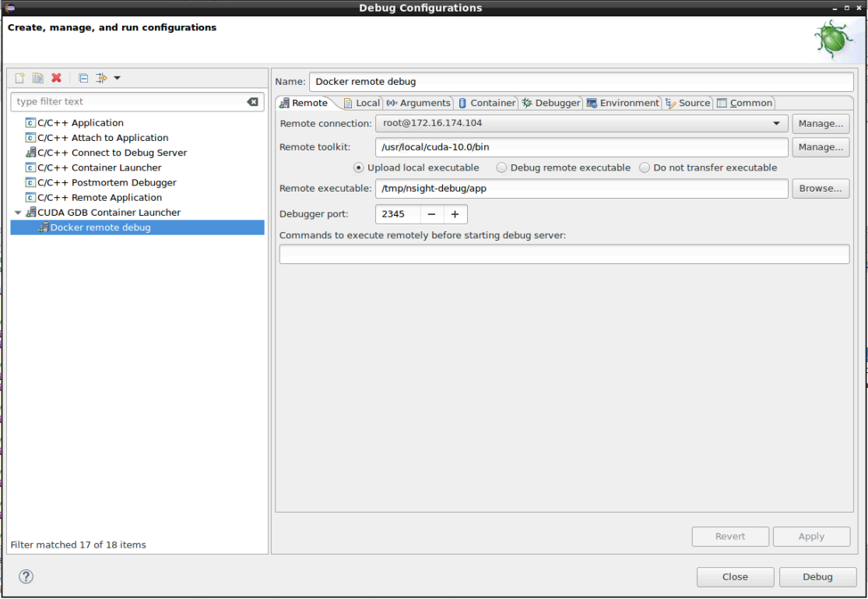Open the Remote connection dropdown
The image size is (868, 599).
click(776, 124)
